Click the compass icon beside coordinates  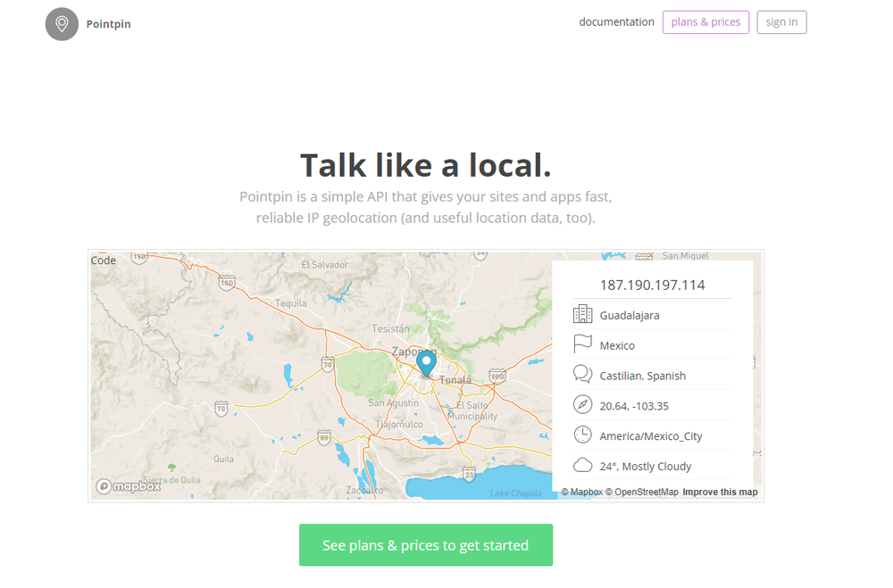tap(582, 404)
